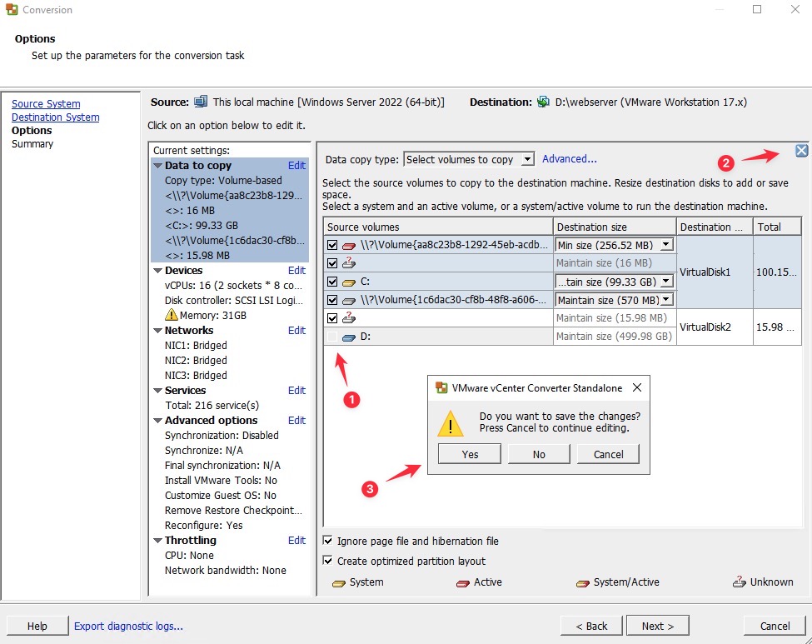This screenshot has height=644, width=812.
Task: Cancel the conversion wizard
Action: pyautogui.click(x=775, y=626)
